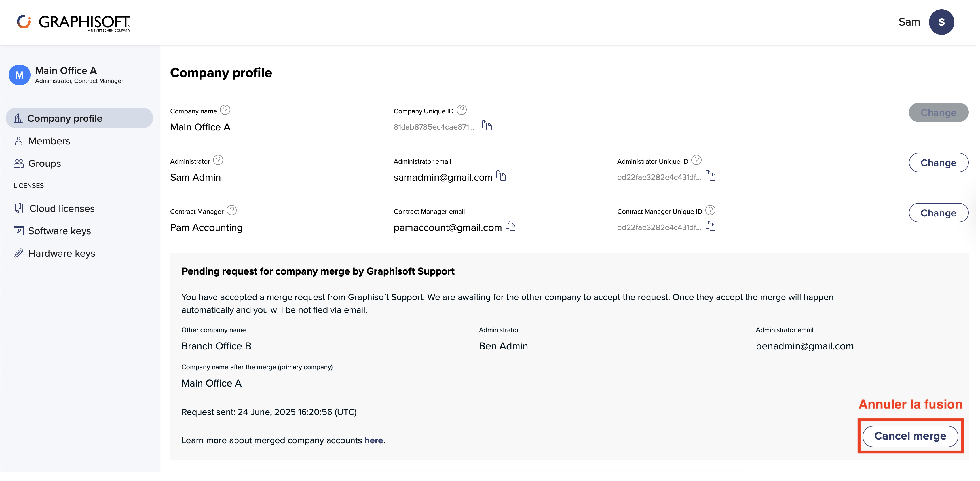The image size is (980, 481).
Task: Copy the Administrator Unique ID
Action: (710, 176)
